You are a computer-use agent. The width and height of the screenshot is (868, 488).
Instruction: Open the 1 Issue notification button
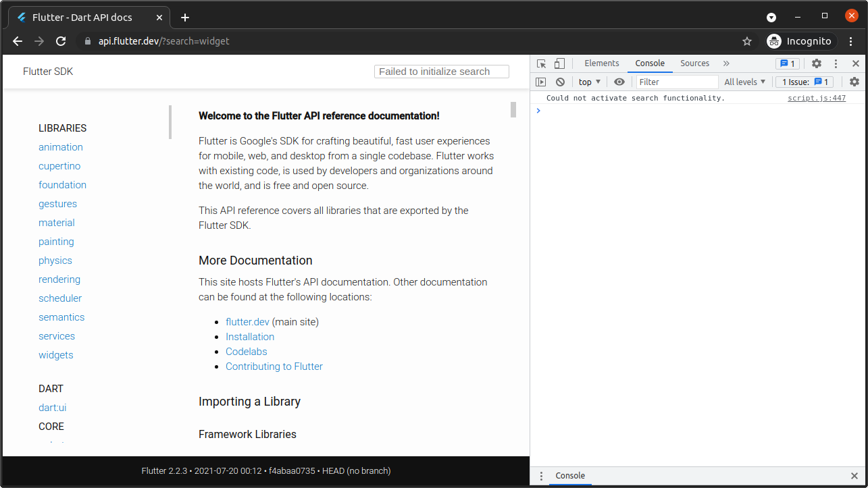pyautogui.click(x=803, y=81)
